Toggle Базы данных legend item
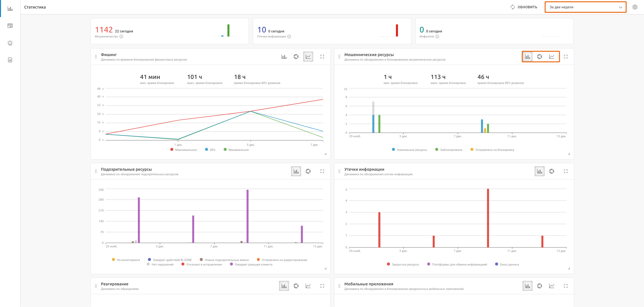Viewport: 644px width, 307px height. [x=507, y=264]
